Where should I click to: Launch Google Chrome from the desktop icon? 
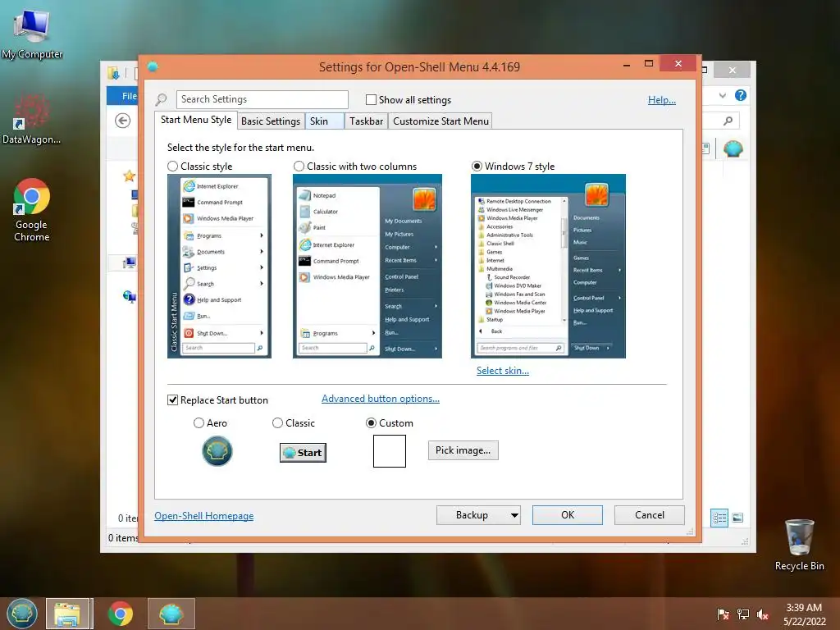coord(32,209)
